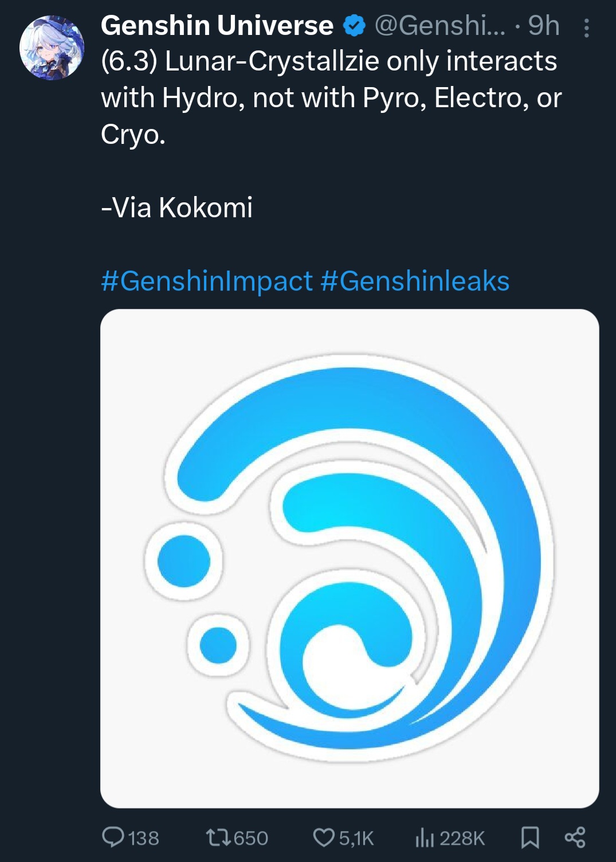Viewport: 616px width, 862px height.
Task: Open the Genshin Universe profile avatar
Action: pos(52,48)
